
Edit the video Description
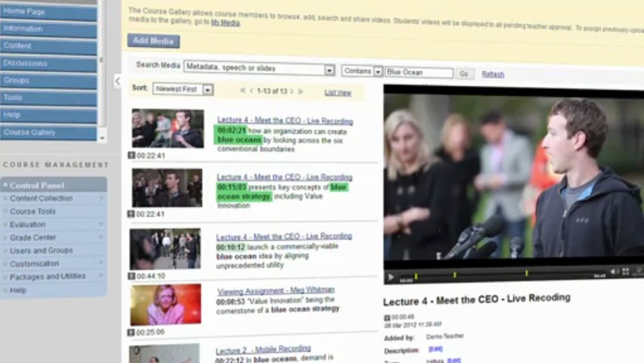coord(435,349)
